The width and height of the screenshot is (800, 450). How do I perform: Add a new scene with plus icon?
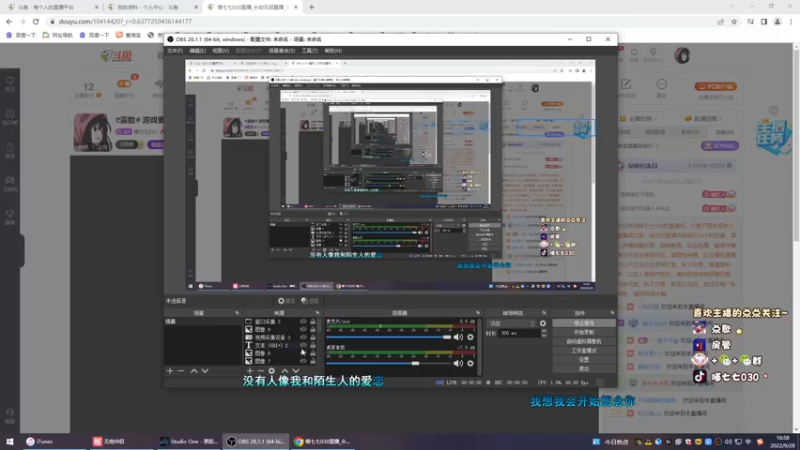tap(170, 371)
